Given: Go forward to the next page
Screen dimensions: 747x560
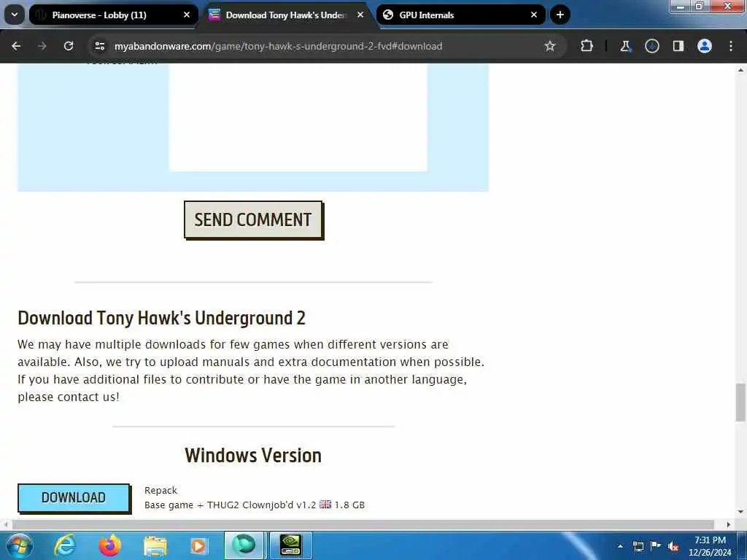Looking at the screenshot, I should coord(42,46).
